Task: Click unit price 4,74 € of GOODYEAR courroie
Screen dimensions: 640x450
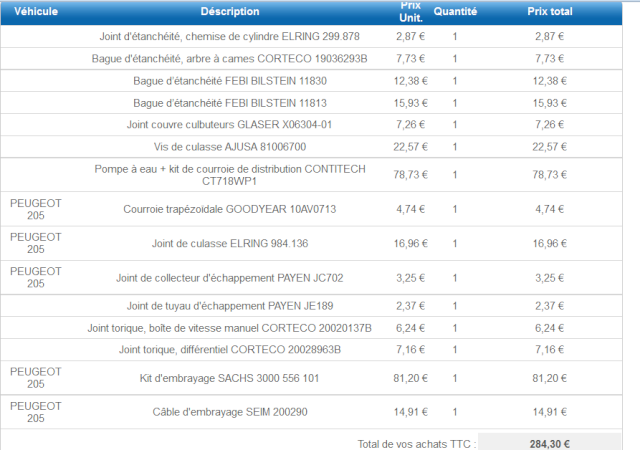Action: [x=411, y=209]
